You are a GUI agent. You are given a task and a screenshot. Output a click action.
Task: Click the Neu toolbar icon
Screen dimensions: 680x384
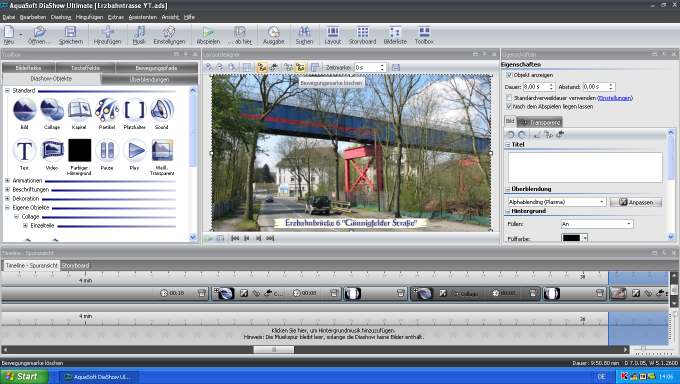tap(9, 35)
